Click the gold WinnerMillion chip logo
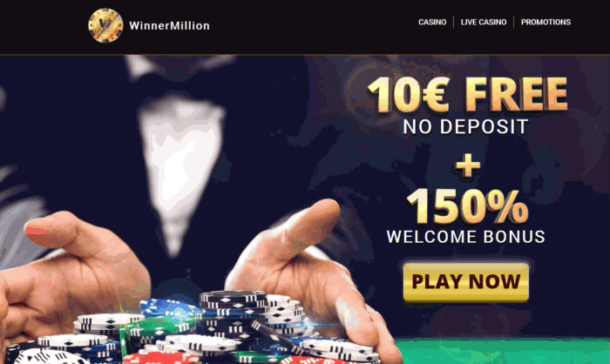The image size is (610, 364). pos(105,25)
